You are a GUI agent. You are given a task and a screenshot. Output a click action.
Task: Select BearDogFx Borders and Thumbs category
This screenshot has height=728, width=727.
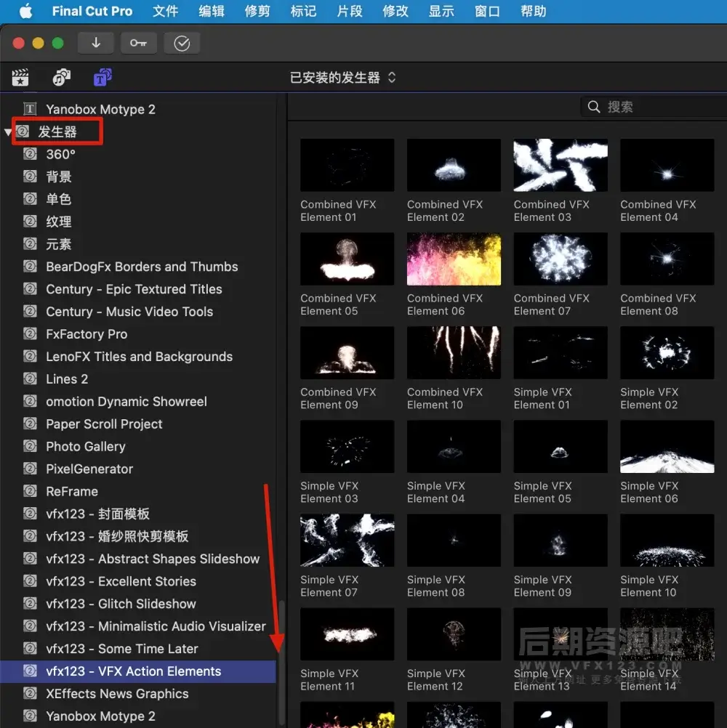point(142,267)
